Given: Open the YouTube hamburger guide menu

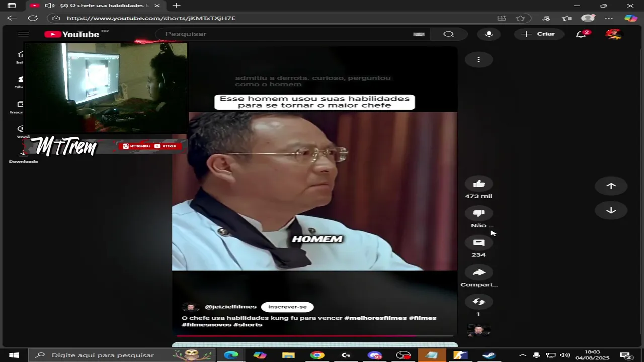Looking at the screenshot, I should click(23, 34).
